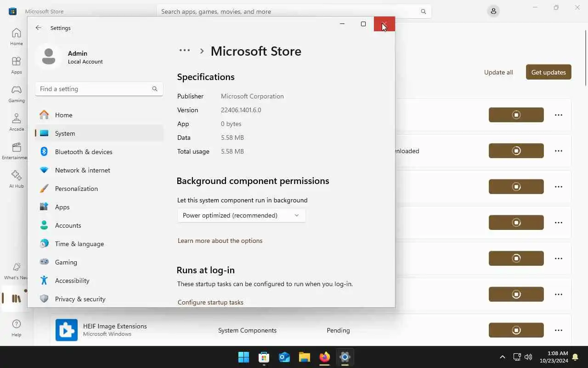Viewport: 588px width, 368px height.
Task: Open File Explorer from the taskbar
Action: pyautogui.click(x=305, y=357)
